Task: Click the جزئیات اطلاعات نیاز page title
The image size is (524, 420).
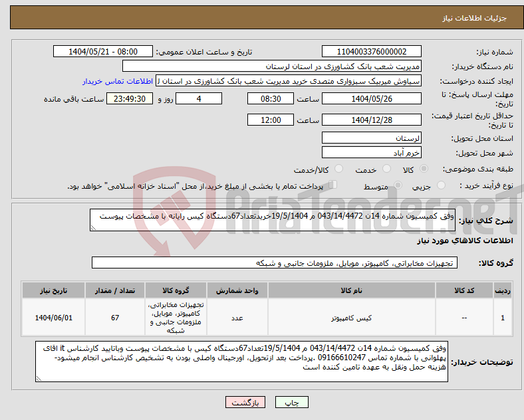Action: 475,18
